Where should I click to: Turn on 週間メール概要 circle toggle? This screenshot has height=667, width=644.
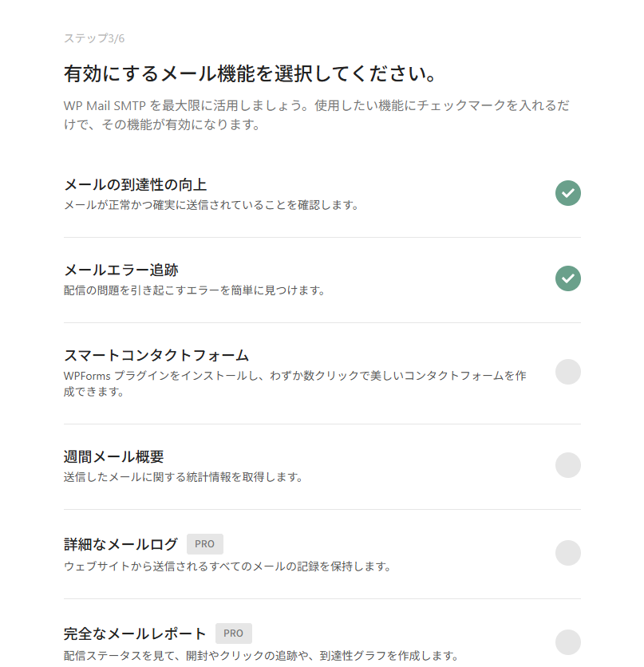568,465
